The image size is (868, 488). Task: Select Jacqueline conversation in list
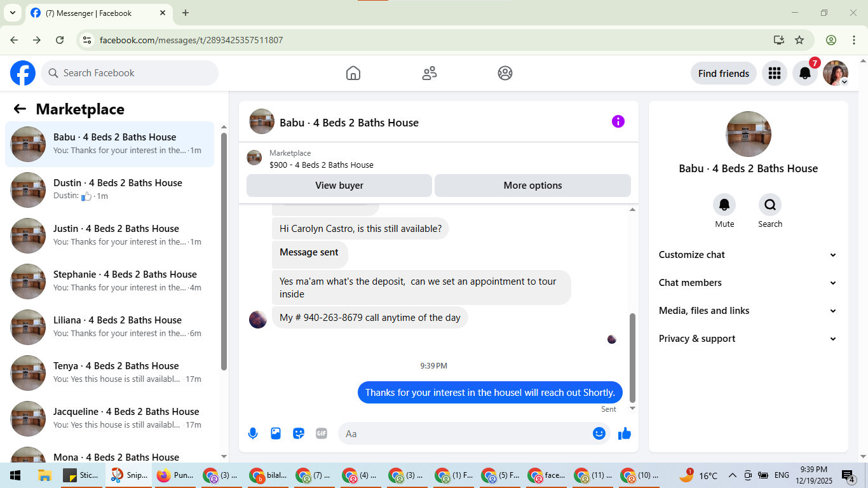pyautogui.click(x=109, y=419)
